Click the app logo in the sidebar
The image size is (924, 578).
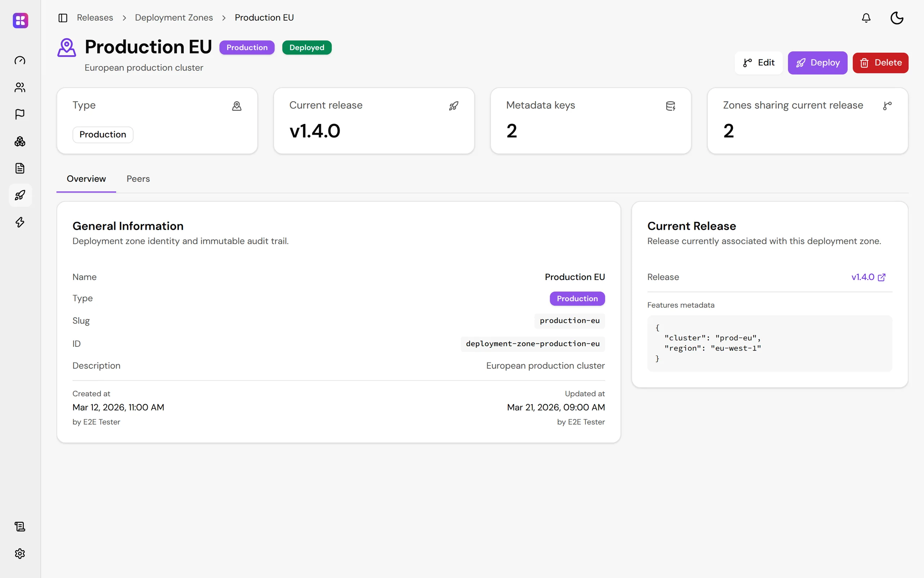coord(20,20)
